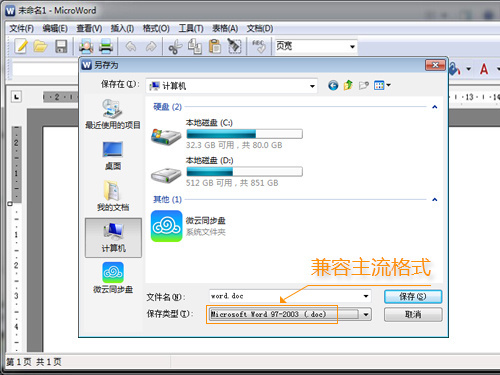Open the zoom page width dropdown

tap(352, 47)
